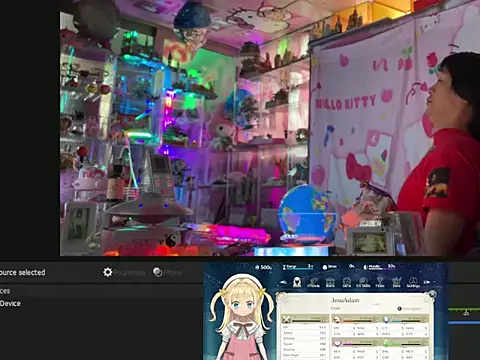Close the JesuAdam status panel
Viewport: 480px width, 360px height.
[432, 294]
